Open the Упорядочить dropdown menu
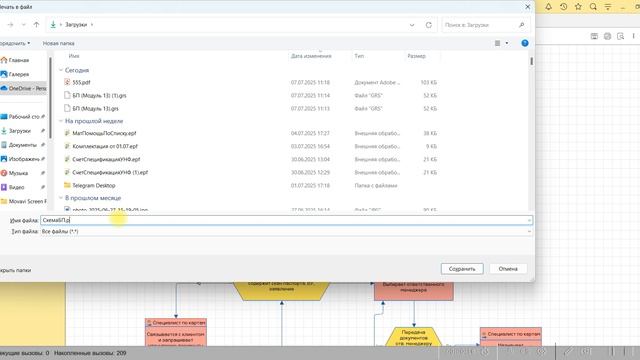Image resolution: width=640 pixels, height=360 pixels. click(x=15, y=43)
